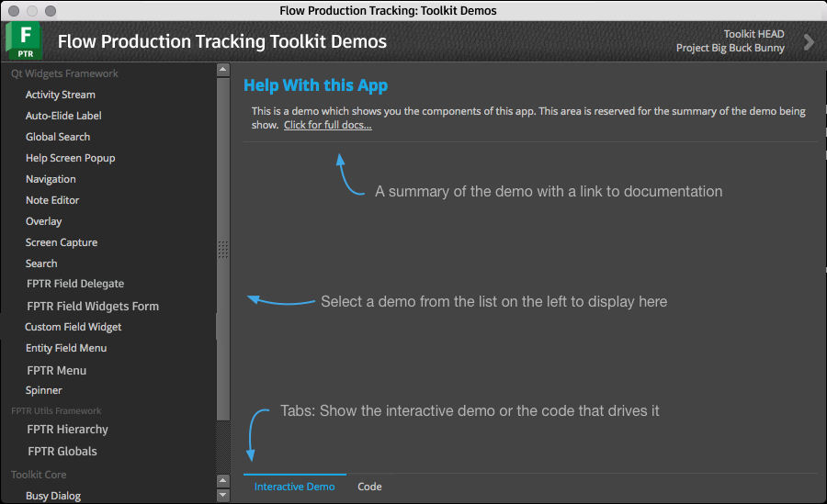
Task: Open the Custom Field Widget demo
Action: coord(74,327)
